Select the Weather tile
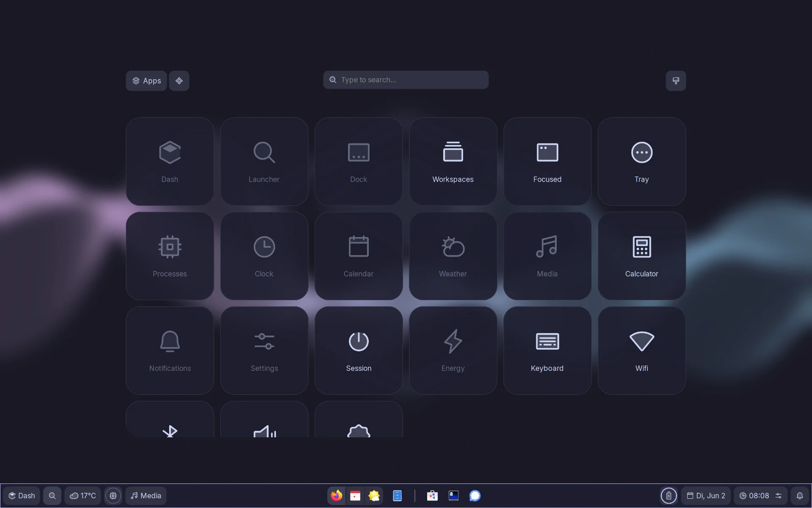Screen dimensions: 812x508 point(453,256)
